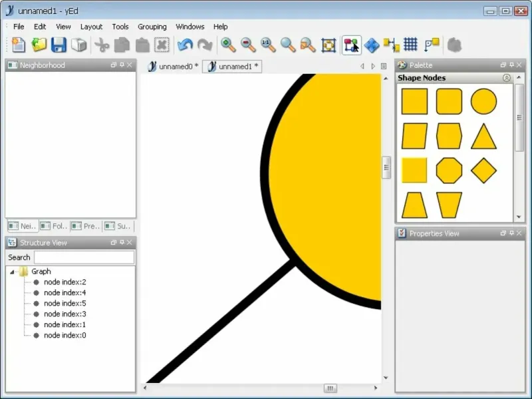Viewport: 532px width, 399px height.
Task: Select node index:5 in the tree
Action: coord(65,303)
